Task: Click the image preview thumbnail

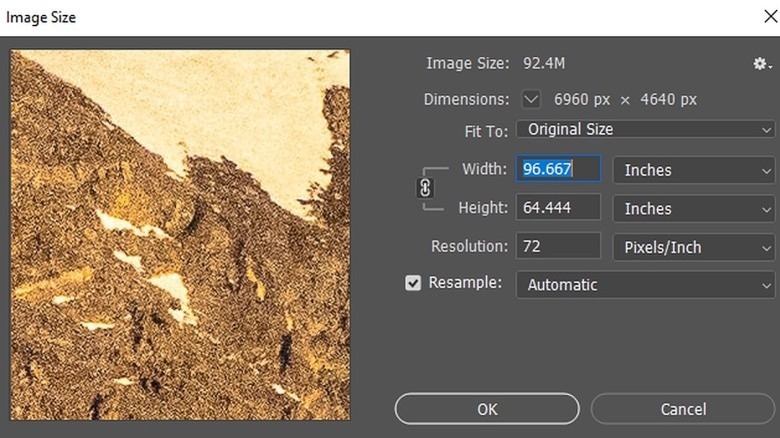Action: point(181,235)
